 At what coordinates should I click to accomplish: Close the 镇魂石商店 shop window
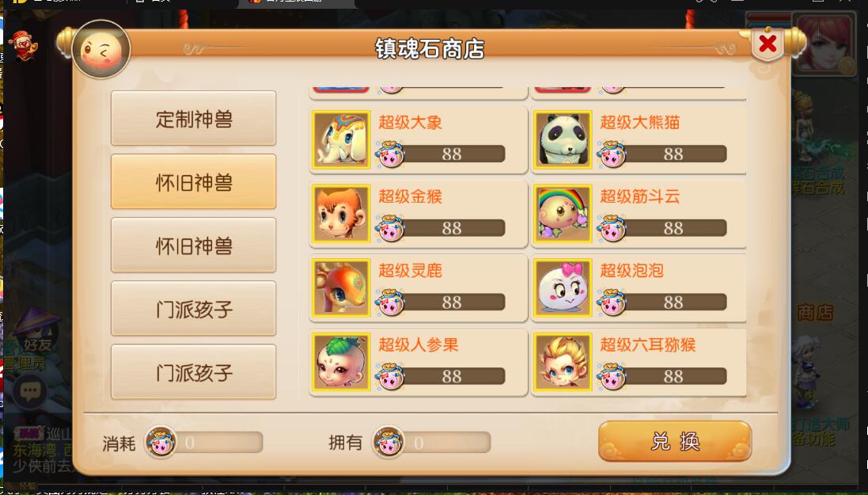768,44
